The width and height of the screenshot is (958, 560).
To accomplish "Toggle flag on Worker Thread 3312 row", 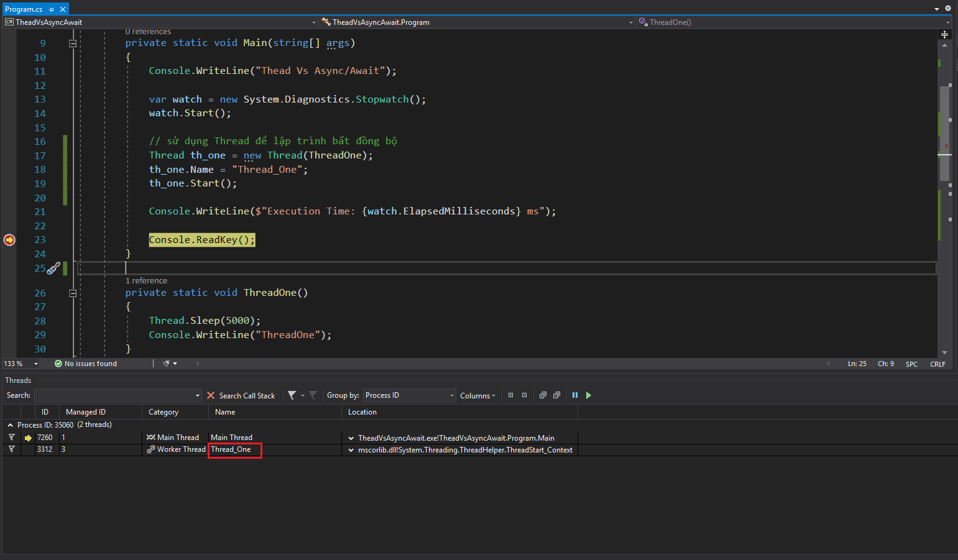I will coord(11,449).
